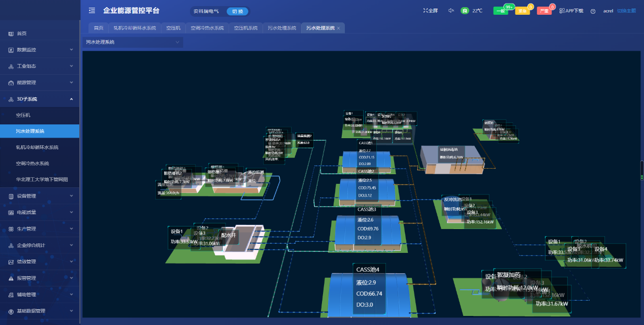Click the green air quality 良 badge
Screen dimensions: 644x325
pos(464,11)
